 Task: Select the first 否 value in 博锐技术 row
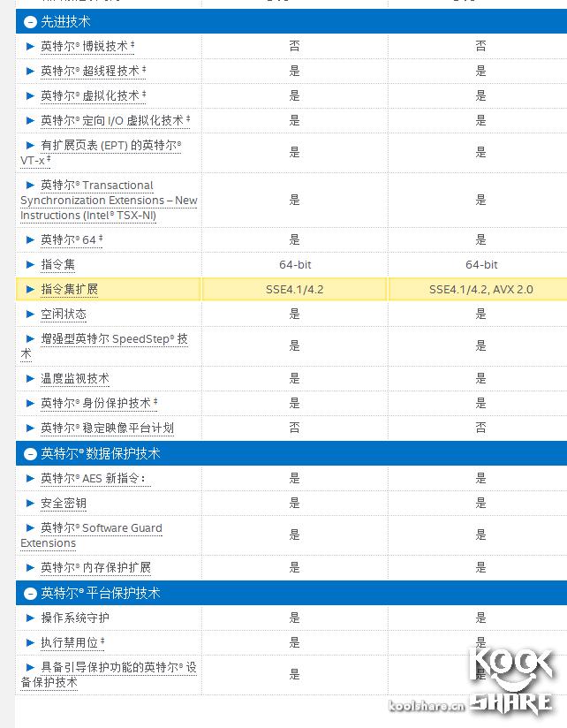pos(295,46)
